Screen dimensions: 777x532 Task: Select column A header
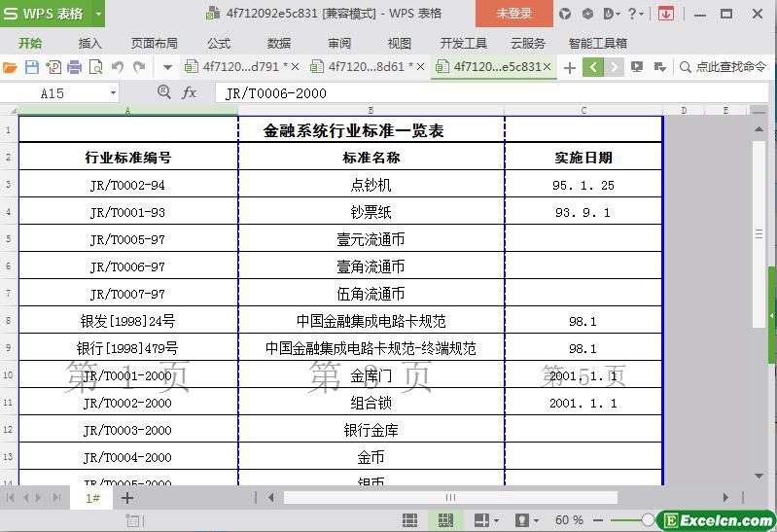(x=127, y=110)
